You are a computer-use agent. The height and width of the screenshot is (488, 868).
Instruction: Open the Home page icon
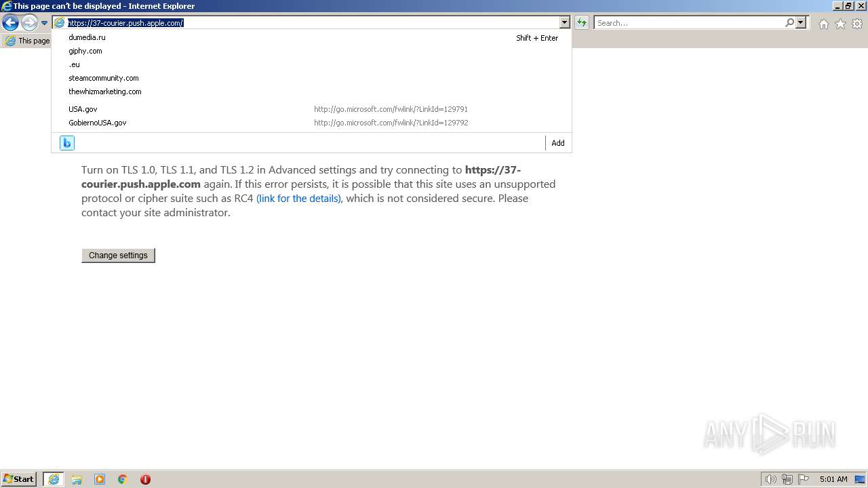tap(823, 24)
